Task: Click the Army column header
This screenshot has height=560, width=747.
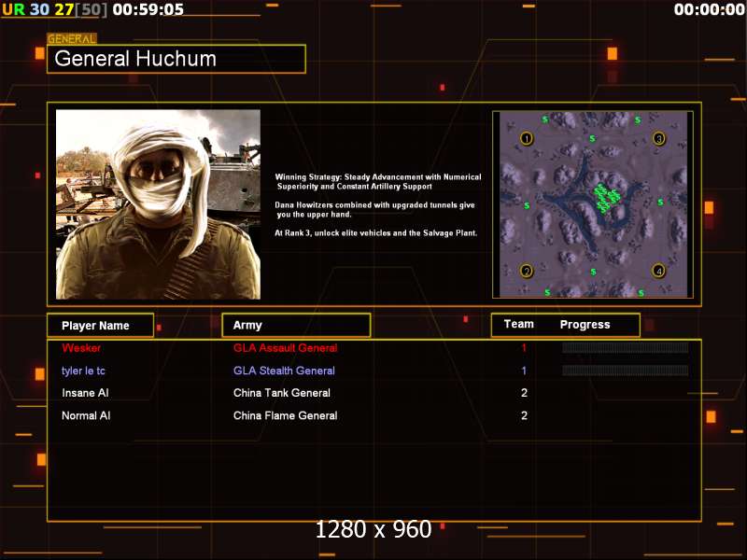Action: 296,325
